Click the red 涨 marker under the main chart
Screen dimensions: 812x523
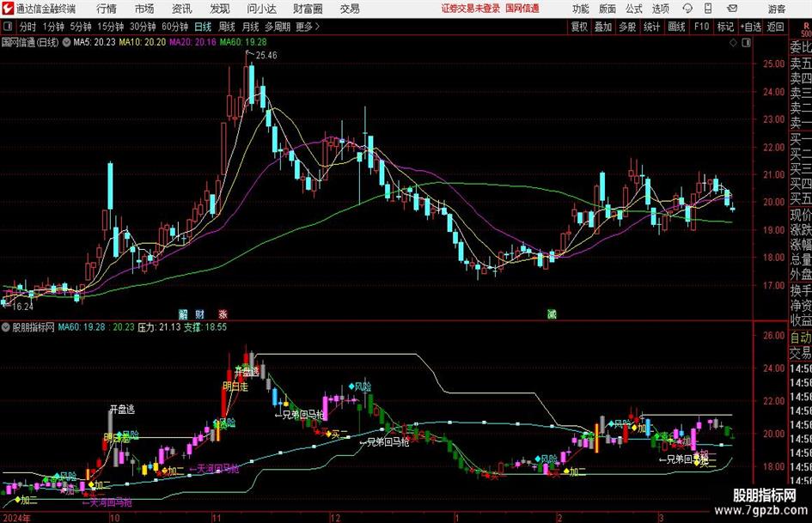click(223, 313)
